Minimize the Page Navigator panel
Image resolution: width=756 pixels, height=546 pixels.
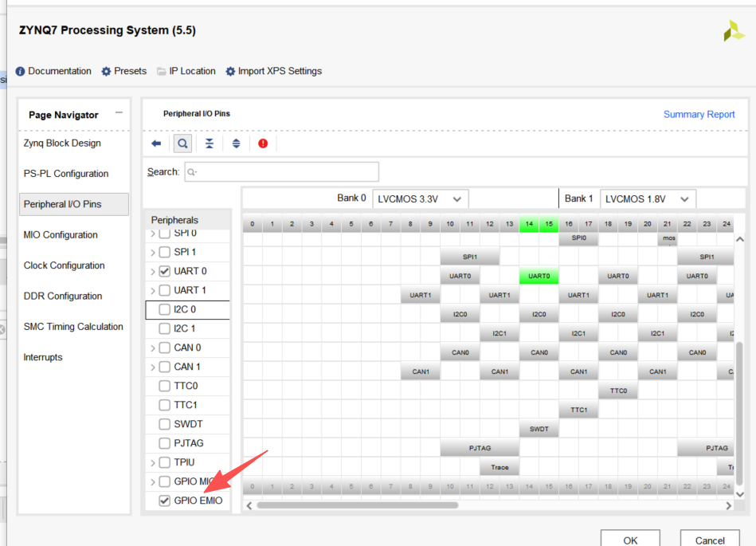(119, 113)
